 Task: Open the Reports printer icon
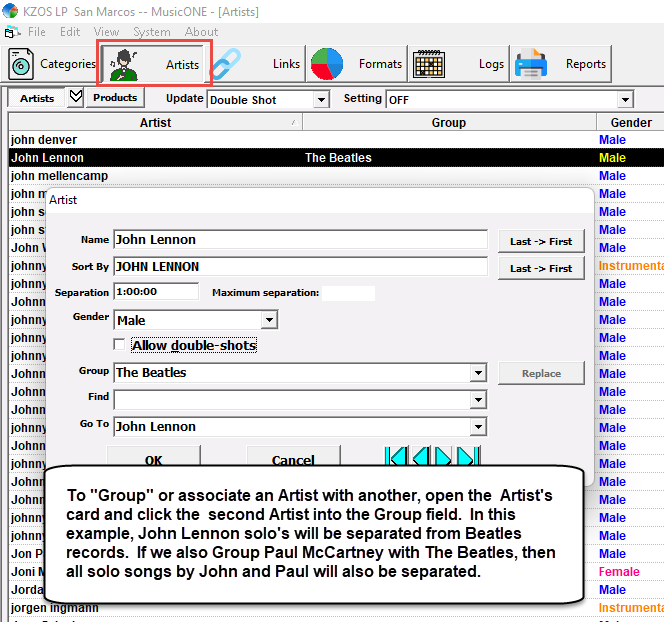tap(531, 64)
